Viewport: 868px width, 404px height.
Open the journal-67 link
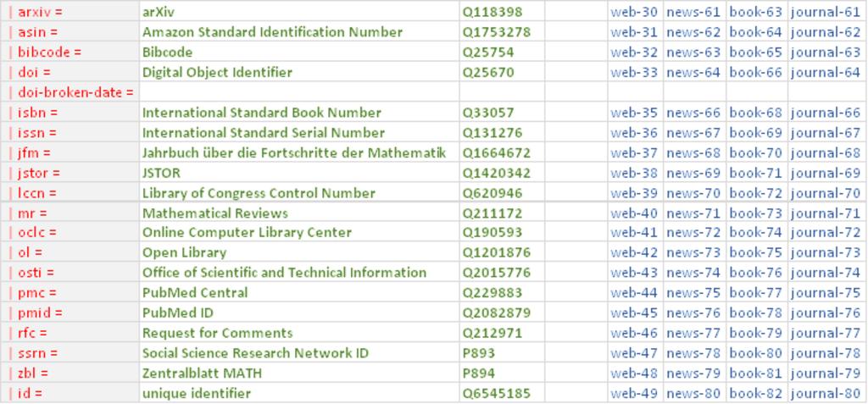[x=826, y=133]
